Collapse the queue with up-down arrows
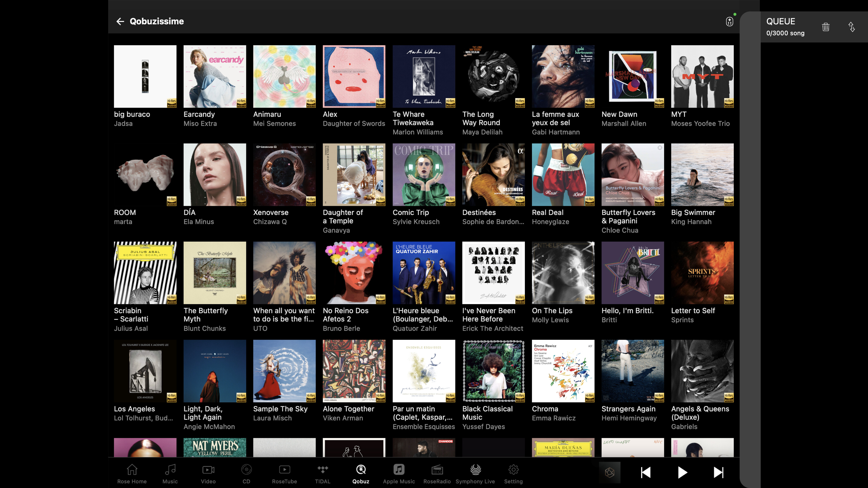The image size is (868, 488). coord(851,27)
